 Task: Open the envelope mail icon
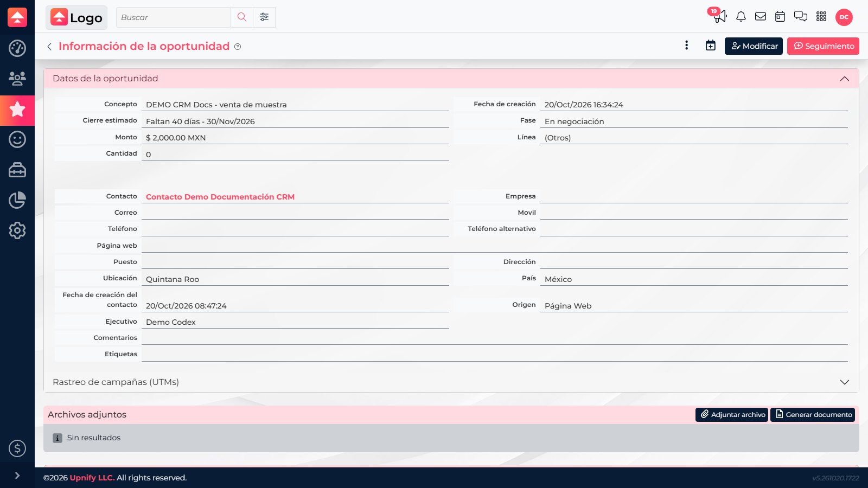pos(761,17)
